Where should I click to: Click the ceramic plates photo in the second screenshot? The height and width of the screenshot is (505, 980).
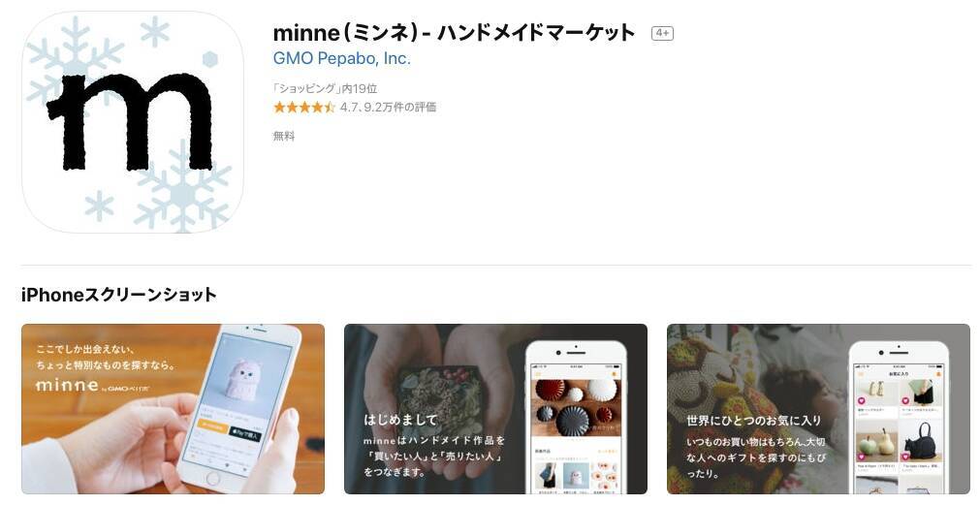coord(576,407)
